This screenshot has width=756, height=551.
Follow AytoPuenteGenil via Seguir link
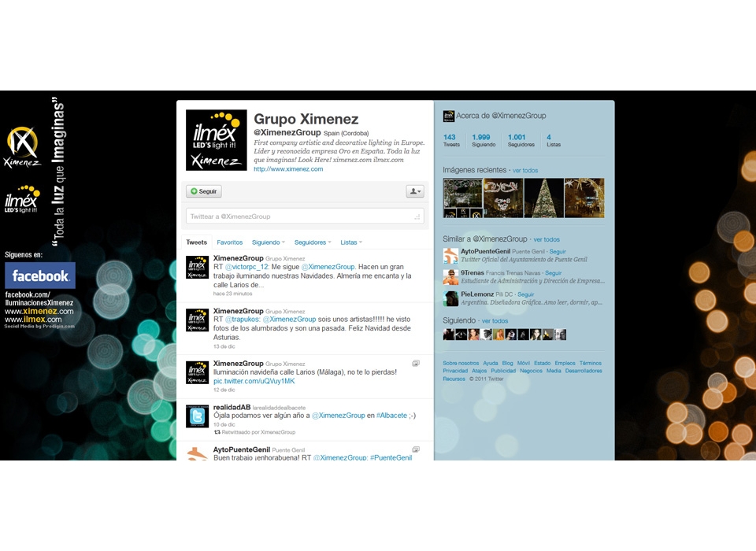tap(558, 252)
